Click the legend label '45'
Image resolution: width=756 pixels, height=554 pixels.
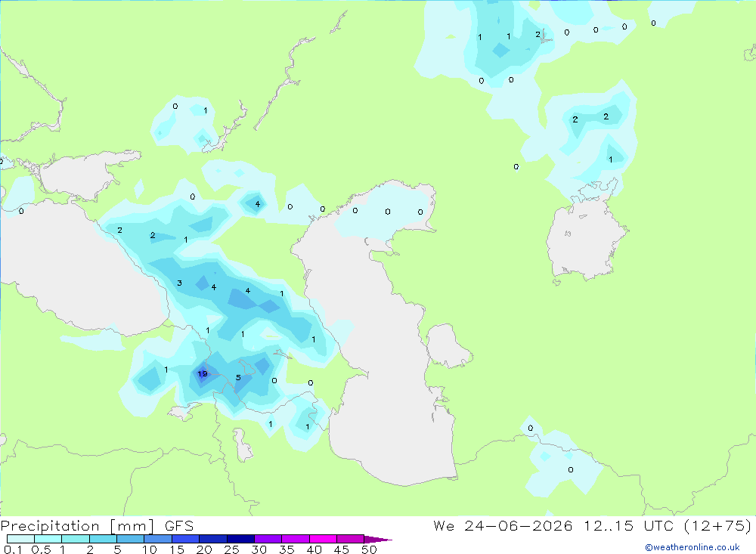(x=342, y=549)
